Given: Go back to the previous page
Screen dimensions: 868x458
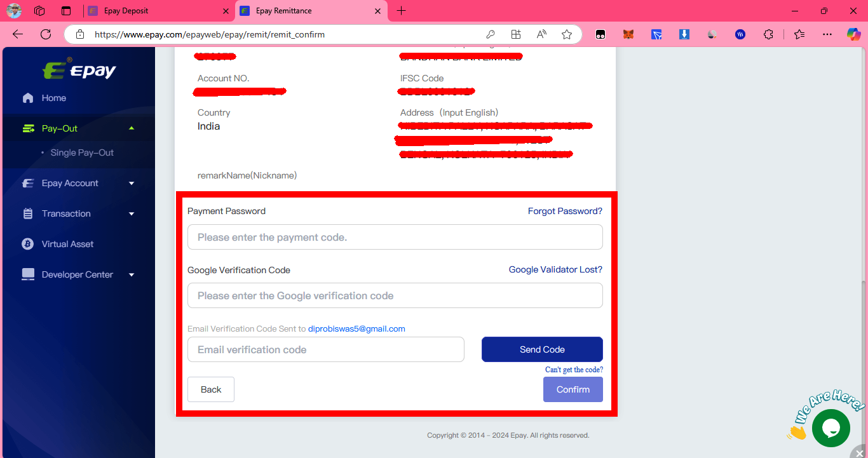Looking at the screenshot, I should click(18, 34).
